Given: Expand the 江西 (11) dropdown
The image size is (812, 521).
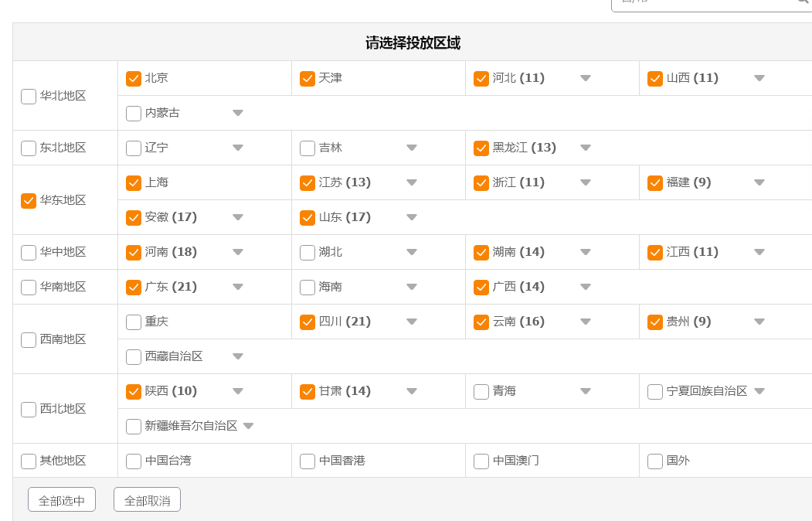Looking at the screenshot, I should click(x=759, y=252).
